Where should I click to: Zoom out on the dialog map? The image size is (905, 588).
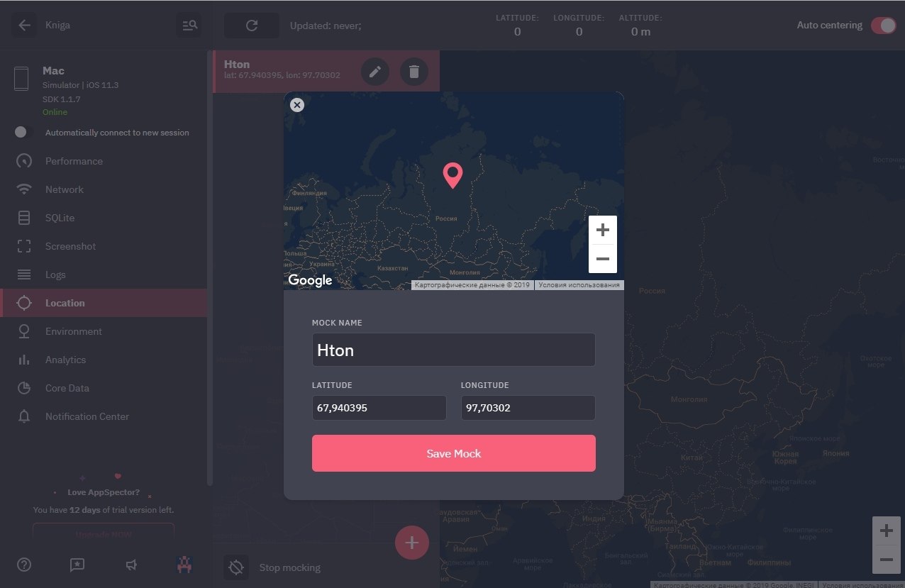[x=602, y=259]
